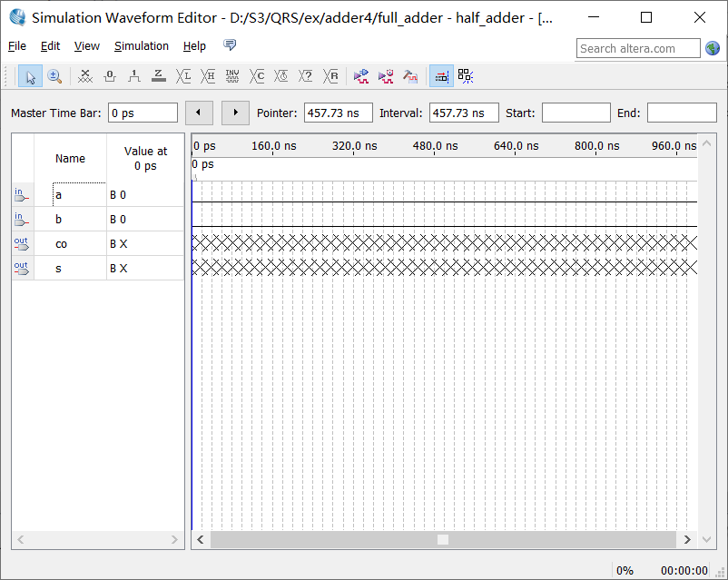Select signal row b
Image resolution: width=728 pixels, height=580 pixels.
pos(98,219)
